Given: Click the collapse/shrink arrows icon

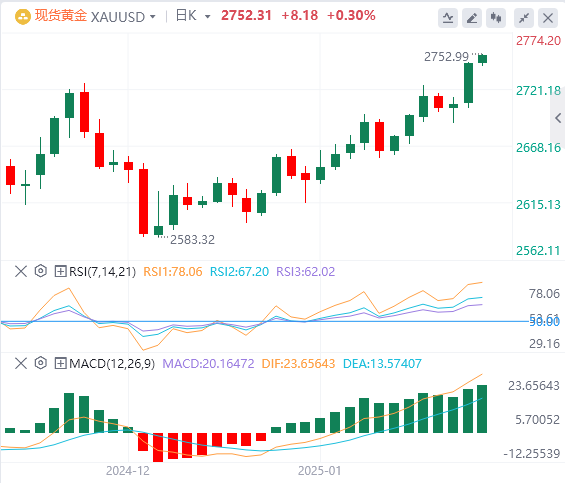Looking at the screenshot, I should point(524,18).
